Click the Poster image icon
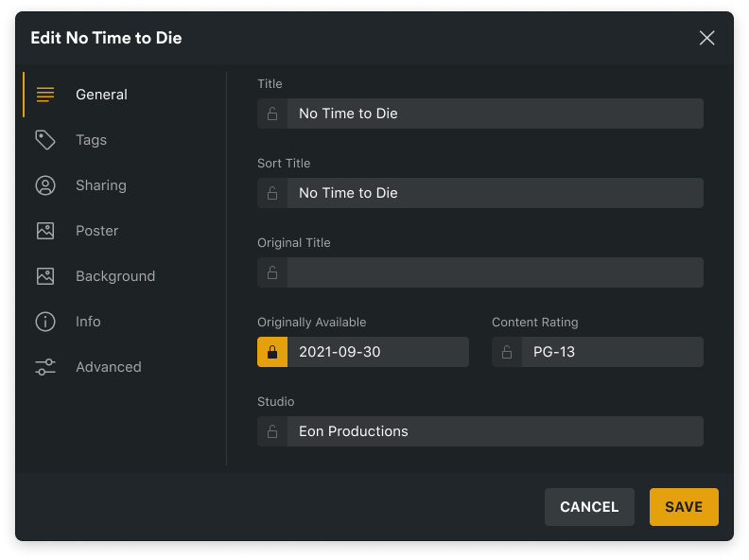Image resolution: width=749 pixels, height=560 pixels. pos(45,231)
